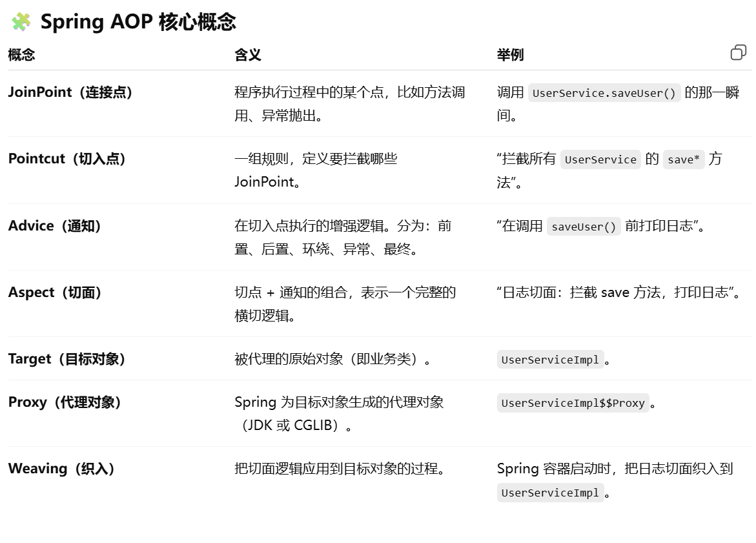
Task: Click UserServiceImpl code in the Weaving row
Action: [x=550, y=493]
